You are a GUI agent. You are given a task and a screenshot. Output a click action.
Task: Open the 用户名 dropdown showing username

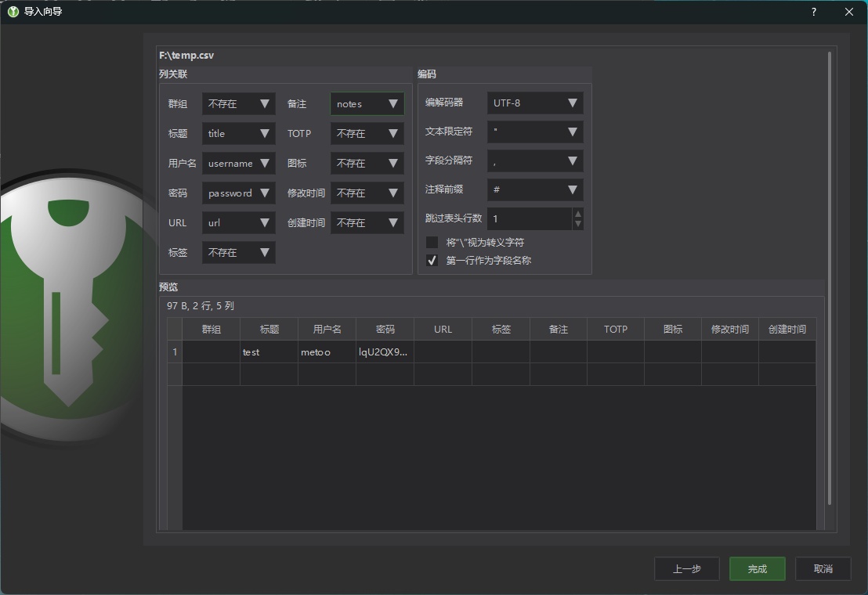click(238, 163)
